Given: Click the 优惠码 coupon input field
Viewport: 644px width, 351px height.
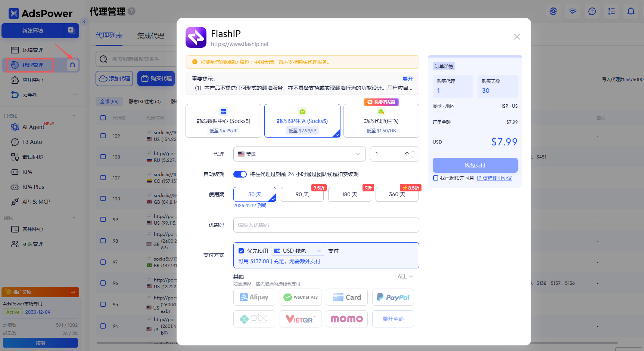Looking at the screenshot, I should [x=326, y=225].
